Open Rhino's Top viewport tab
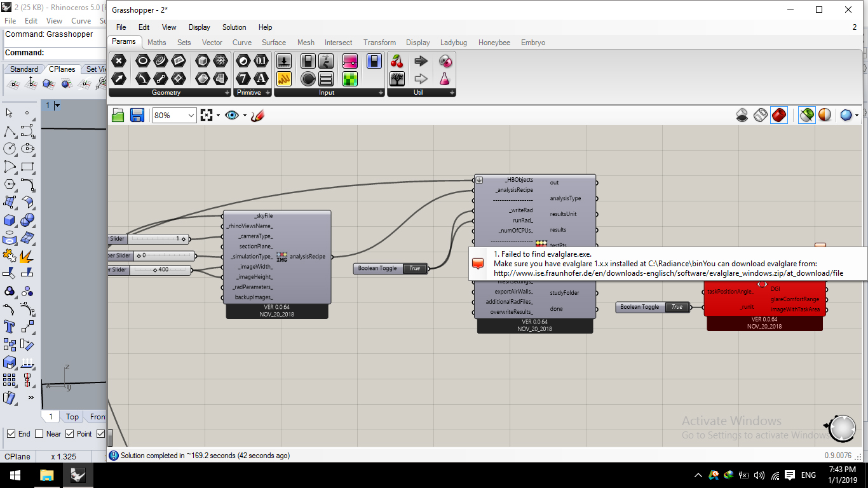Screen dimensions: 868x488 coord(72,417)
